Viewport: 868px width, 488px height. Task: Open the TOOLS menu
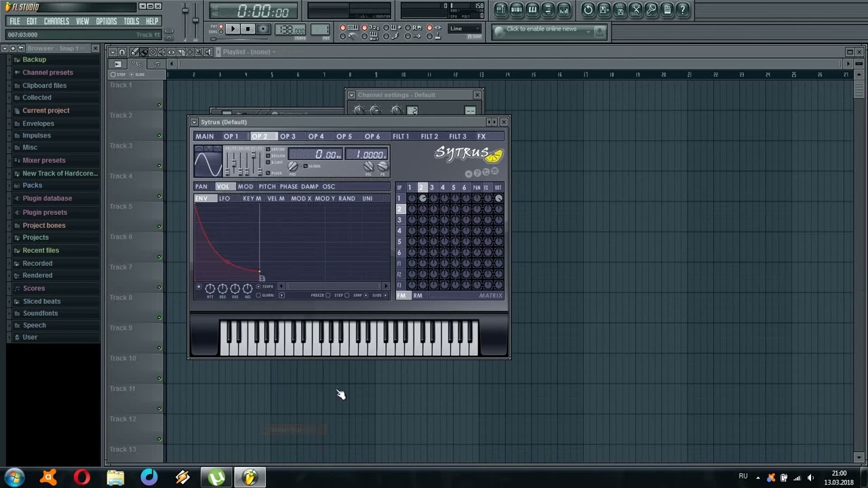(x=131, y=21)
